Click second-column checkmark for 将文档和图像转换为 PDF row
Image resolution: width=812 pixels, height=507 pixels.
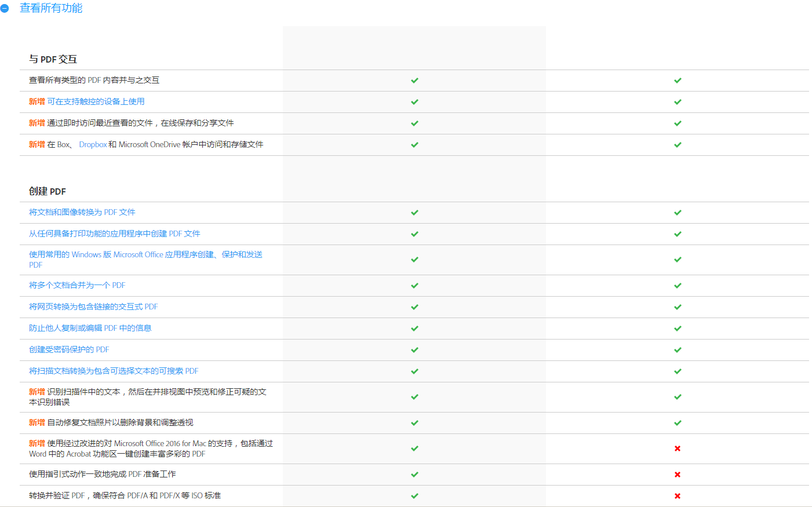(x=678, y=213)
